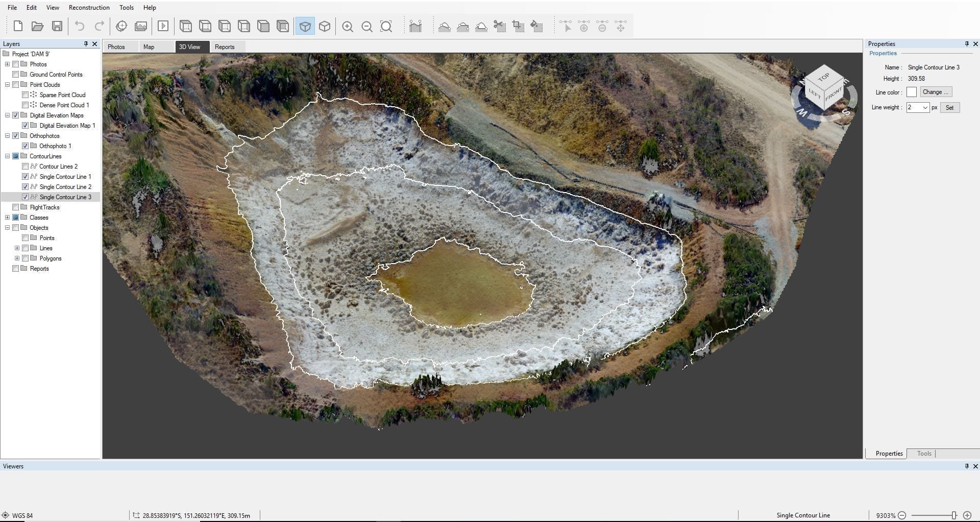The width and height of the screenshot is (980, 522).
Task: Check the Dense Point Cloud 1 checkbox
Action: [25, 105]
